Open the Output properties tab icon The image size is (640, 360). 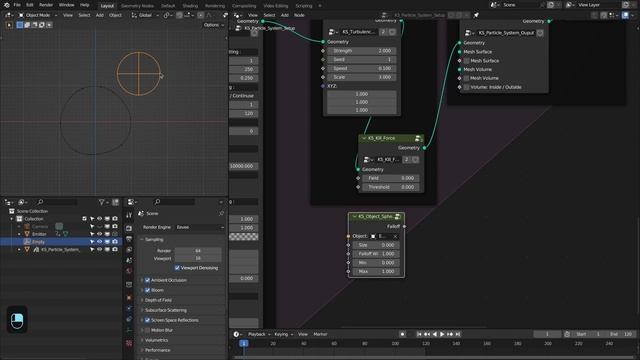pyautogui.click(x=129, y=239)
